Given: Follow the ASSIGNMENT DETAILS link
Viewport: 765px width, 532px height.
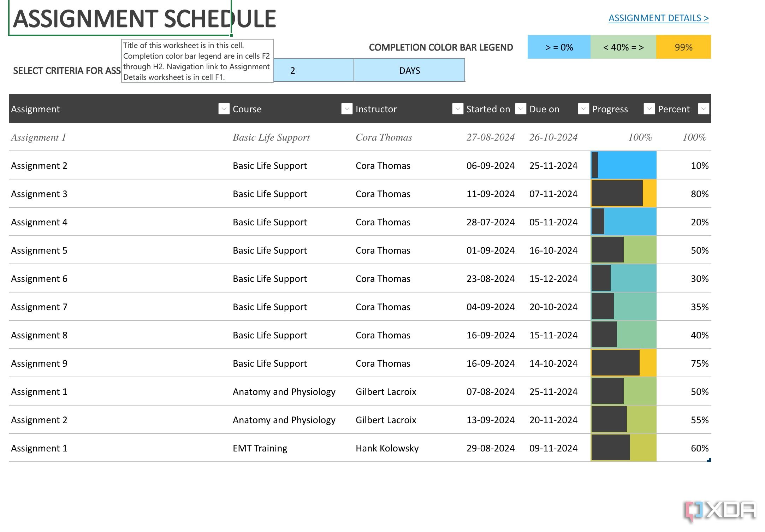Looking at the screenshot, I should [x=658, y=18].
